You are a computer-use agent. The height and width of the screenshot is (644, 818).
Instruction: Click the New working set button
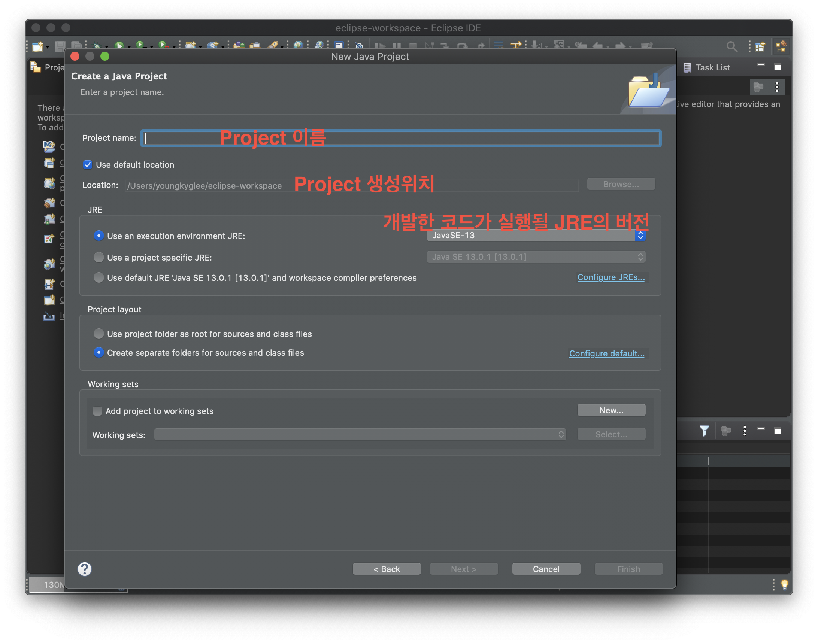coord(611,410)
